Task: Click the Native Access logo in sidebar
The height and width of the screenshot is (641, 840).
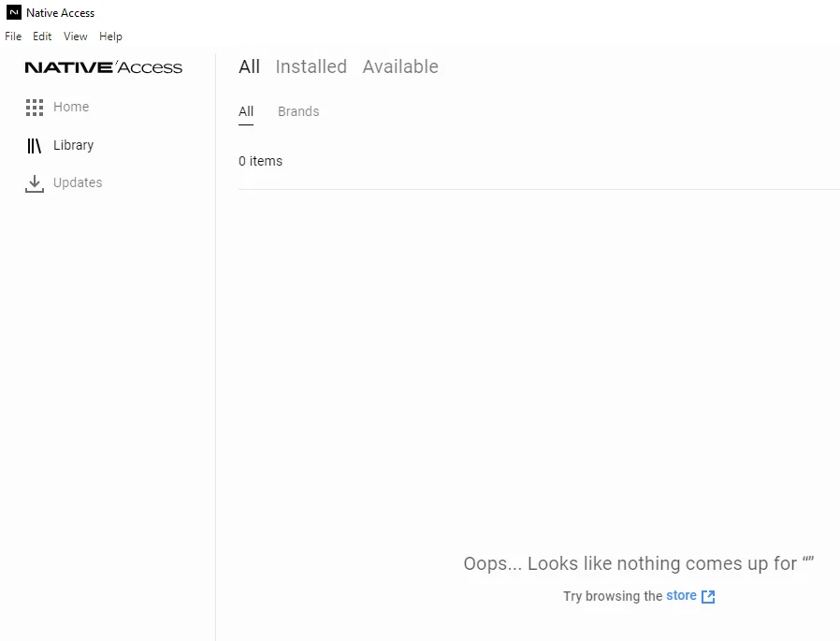Action: point(104,67)
